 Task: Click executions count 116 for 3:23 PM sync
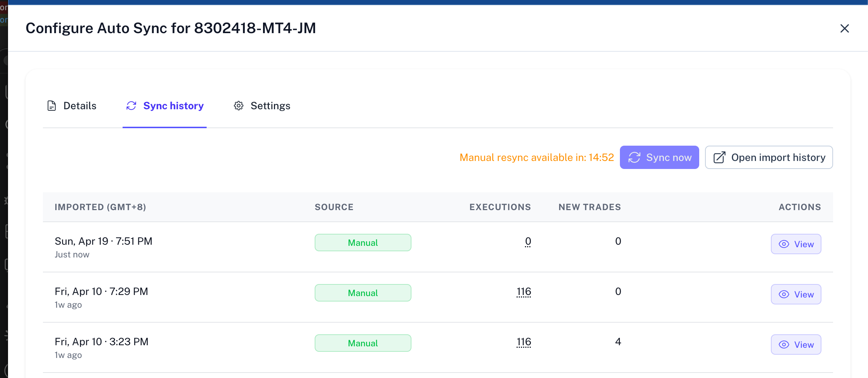523,342
